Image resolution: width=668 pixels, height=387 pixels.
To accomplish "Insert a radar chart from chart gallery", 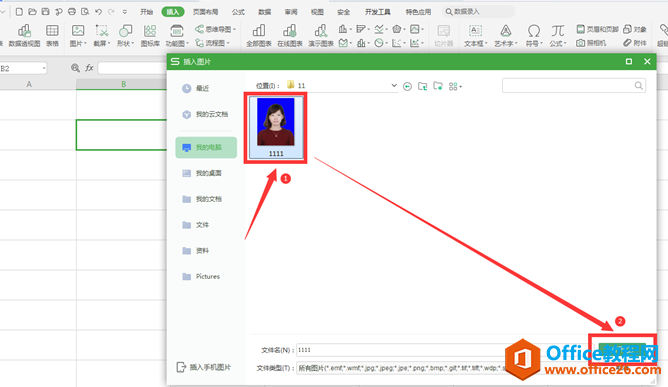I will [397, 29].
